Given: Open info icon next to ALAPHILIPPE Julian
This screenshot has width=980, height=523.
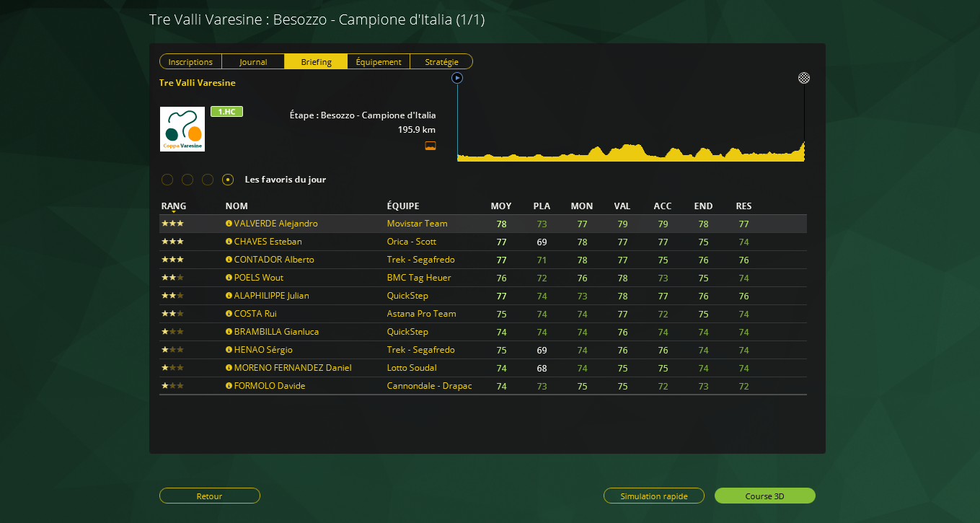Looking at the screenshot, I should coord(229,296).
